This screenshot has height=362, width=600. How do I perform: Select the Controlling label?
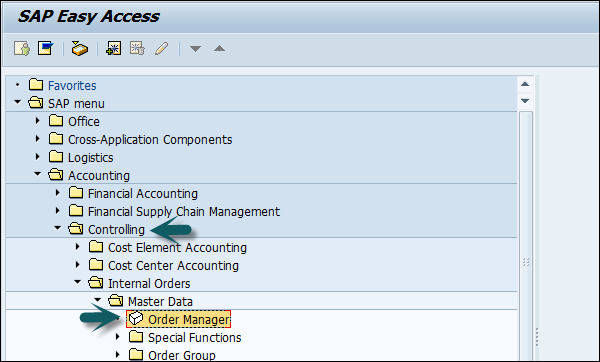tap(116, 230)
